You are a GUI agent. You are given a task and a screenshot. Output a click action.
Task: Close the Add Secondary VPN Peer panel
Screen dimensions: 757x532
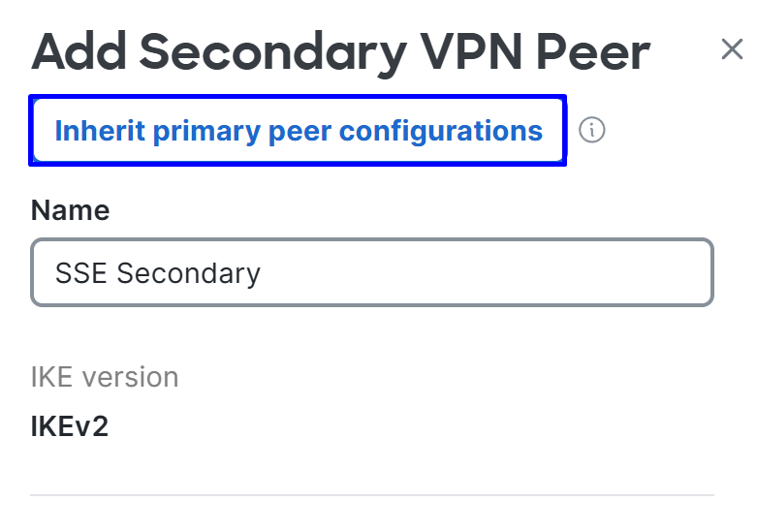tap(732, 49)
